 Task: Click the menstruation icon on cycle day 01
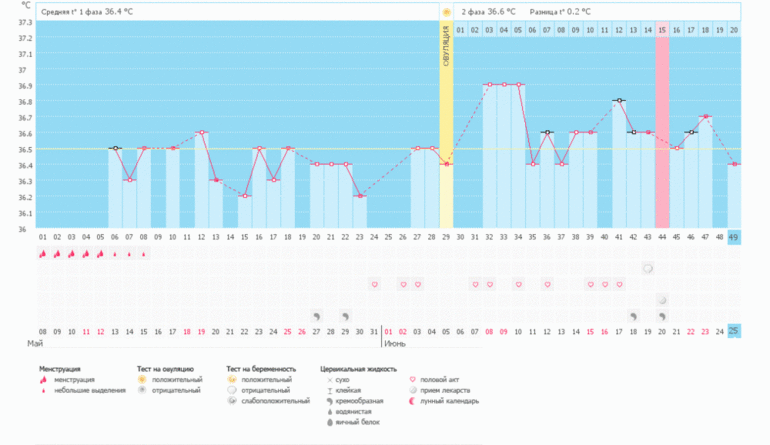click(x=42, y=254)
